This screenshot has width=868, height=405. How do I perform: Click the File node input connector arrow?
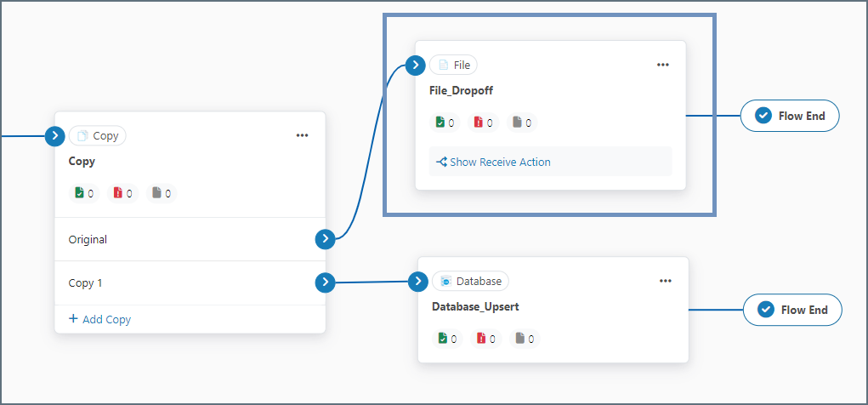coord(415,65)
